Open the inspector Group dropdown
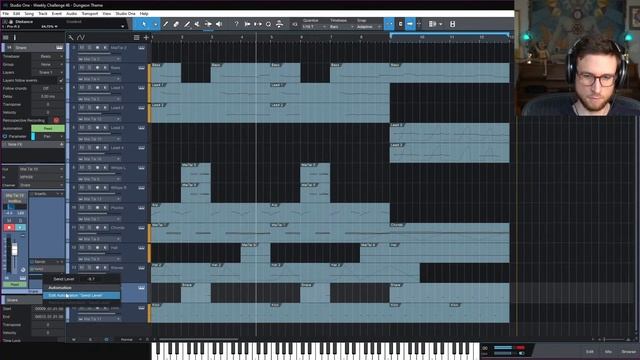This screenshot has height=360, width=640. pyautogui.click(x=48, y=64)
